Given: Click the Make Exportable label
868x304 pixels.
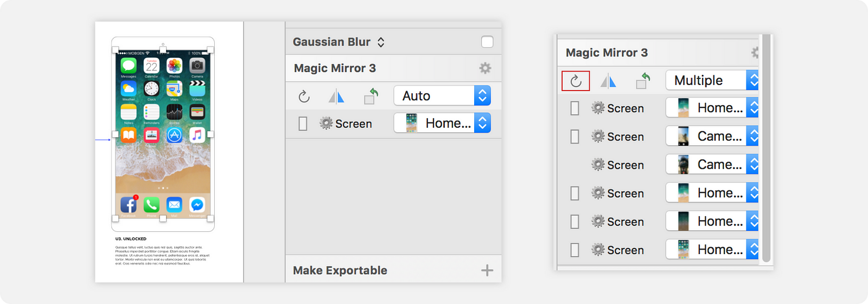Looking at the screenshot, I should coord(340,270).
